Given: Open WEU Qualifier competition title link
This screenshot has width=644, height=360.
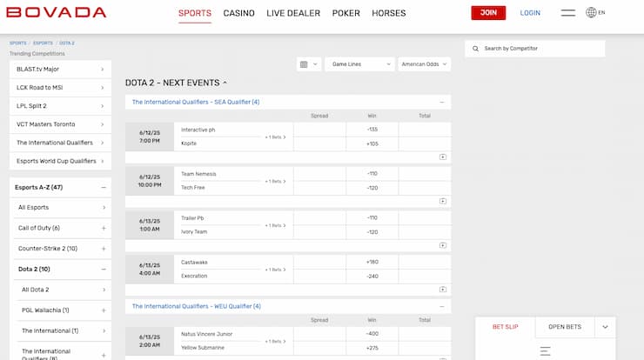Looking at the screenshot, I should point(197,306).
